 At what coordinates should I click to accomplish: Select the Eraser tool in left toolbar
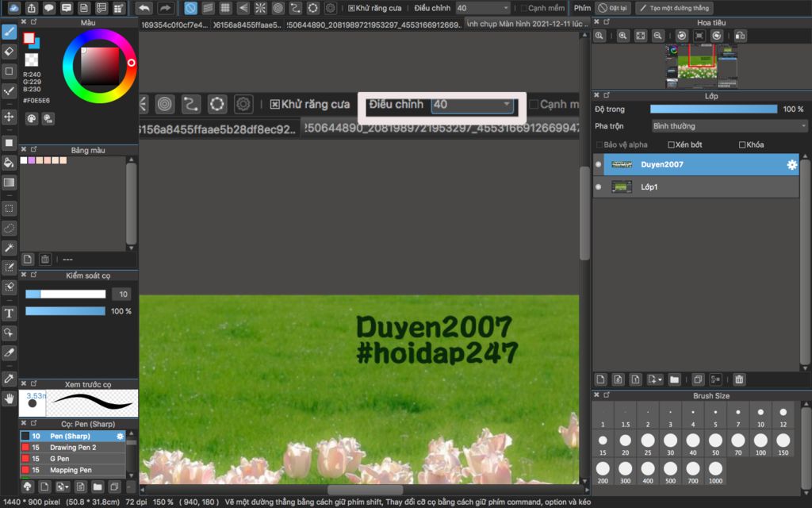(x=10, y=51)
